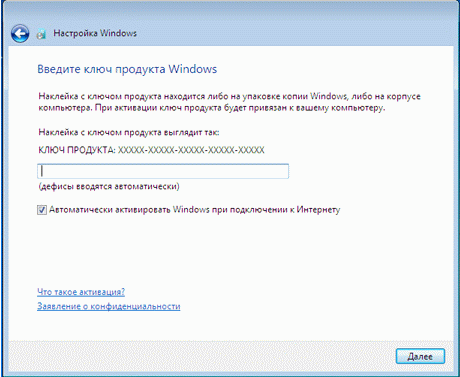This screenshot has height=377, width=460.
Task: Focus the product key input field
Action: (163, 171)
